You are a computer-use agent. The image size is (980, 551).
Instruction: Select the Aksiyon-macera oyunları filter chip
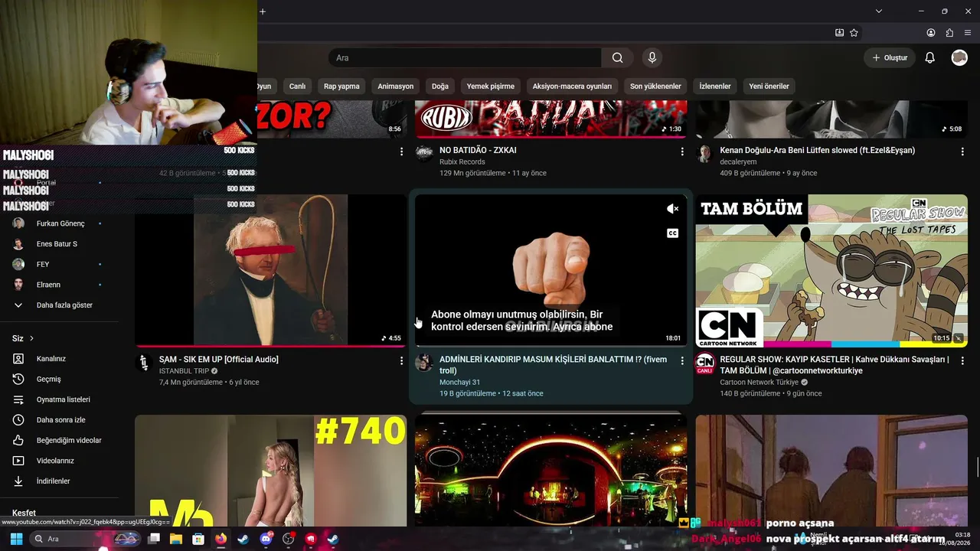pyautogui.click(x=572, y=86)
